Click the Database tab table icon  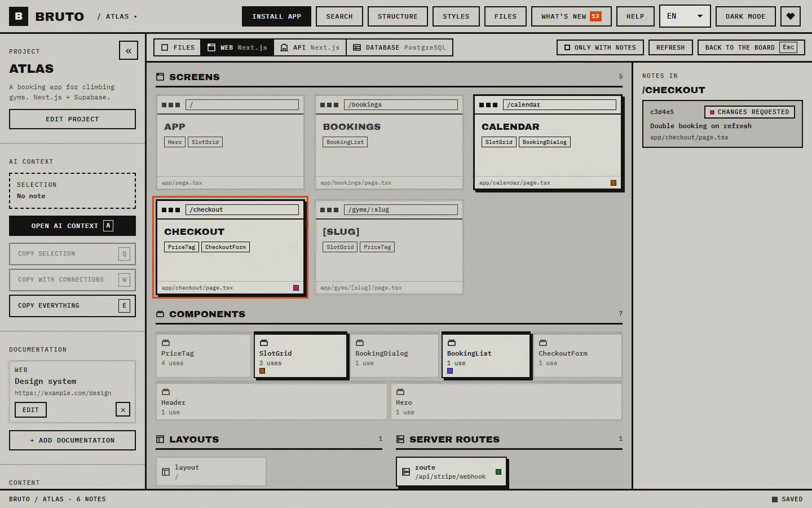click(x=357, y=47)
